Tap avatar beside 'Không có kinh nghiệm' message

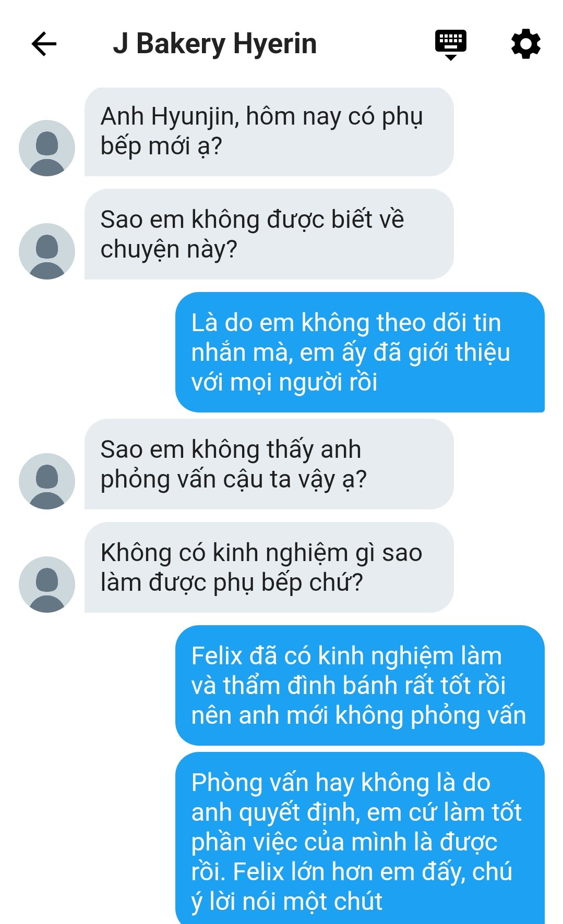(47, 585)
